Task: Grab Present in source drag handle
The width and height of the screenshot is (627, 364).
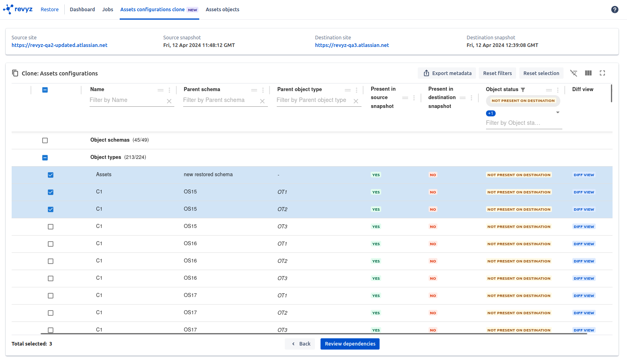Action: point(405,98)
